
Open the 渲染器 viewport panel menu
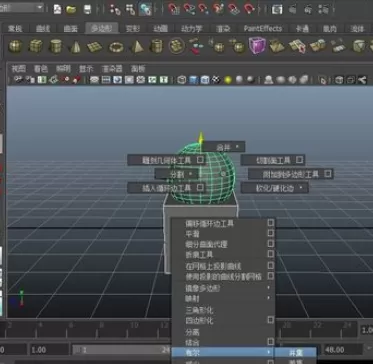(x=112, y=69)
